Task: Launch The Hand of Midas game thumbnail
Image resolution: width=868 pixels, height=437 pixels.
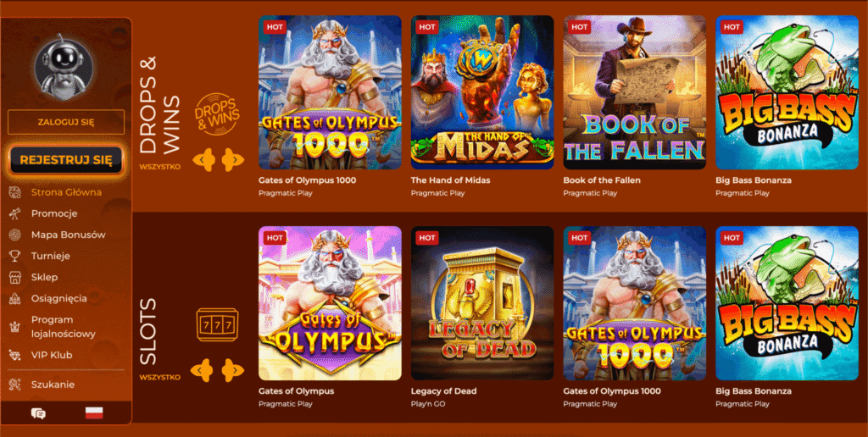Action: (482, 92)
